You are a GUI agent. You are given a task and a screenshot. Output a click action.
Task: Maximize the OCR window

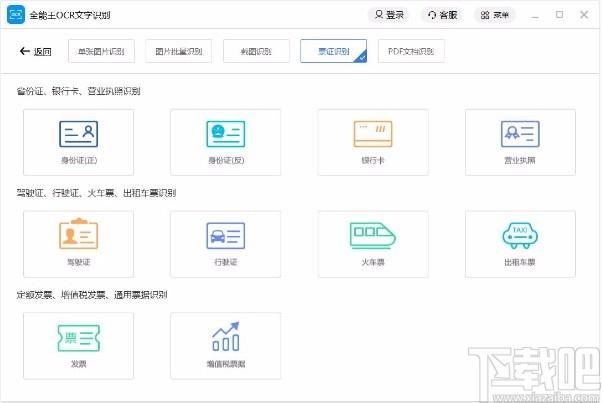pyautogui.click(x=560, y=15)
